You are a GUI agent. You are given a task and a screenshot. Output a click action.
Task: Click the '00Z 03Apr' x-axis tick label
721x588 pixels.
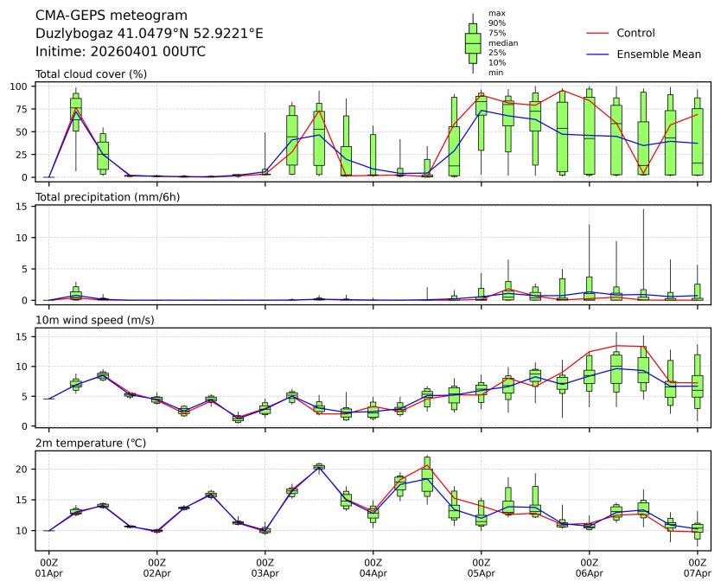pos(265,568)
